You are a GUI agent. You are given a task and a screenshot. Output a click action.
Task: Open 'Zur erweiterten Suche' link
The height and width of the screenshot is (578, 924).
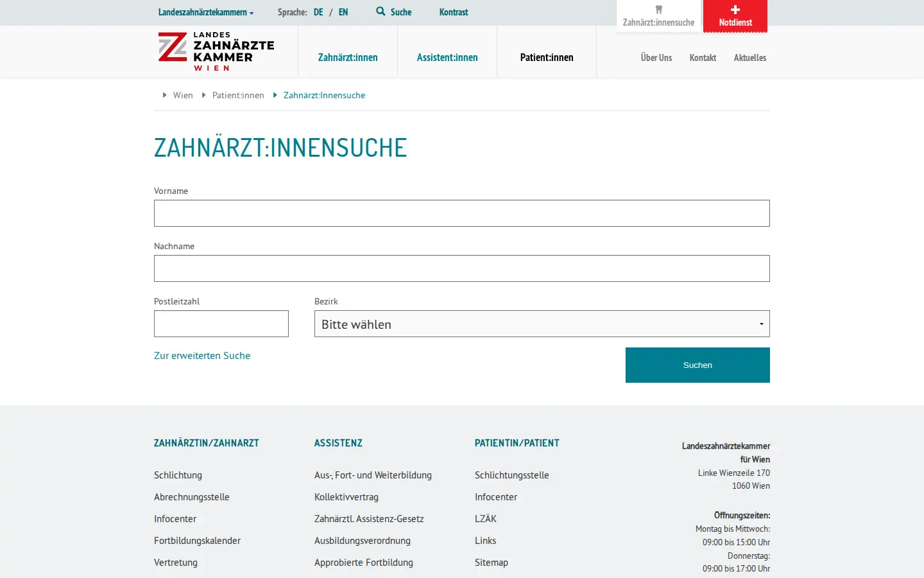[202, 356]
